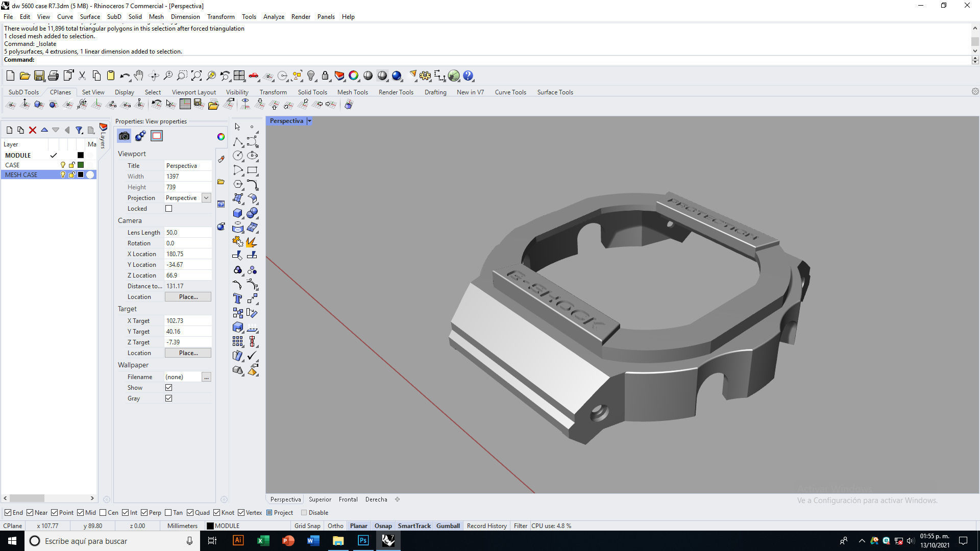Screen dimensions: 980x551
Task: Switch to Superior viewport tab
Action: 320,499
